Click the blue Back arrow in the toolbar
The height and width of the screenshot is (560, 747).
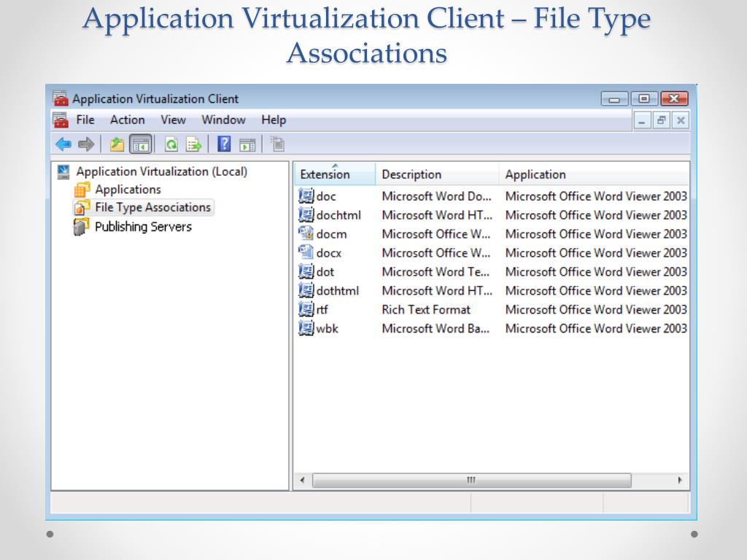click(63, 144)
